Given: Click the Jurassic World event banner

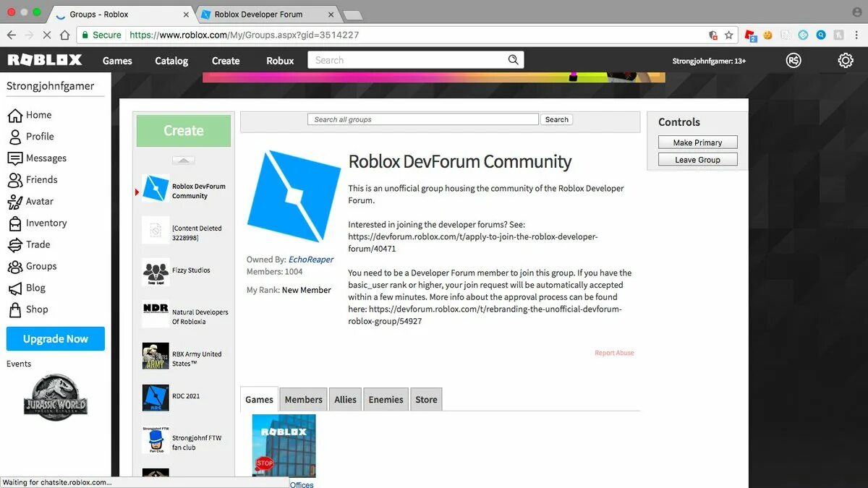Looking at the screenshot, I should (x=56, y=396).
